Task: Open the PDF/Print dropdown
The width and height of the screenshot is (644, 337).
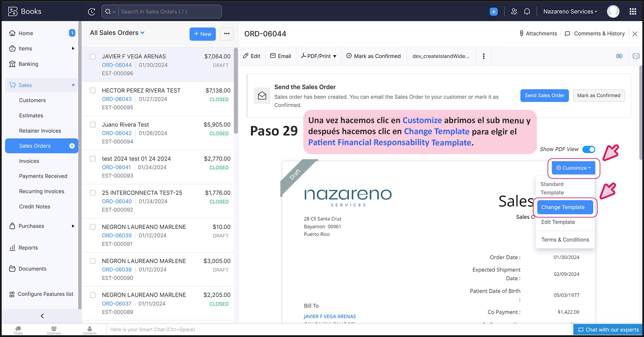Action: 319,56
